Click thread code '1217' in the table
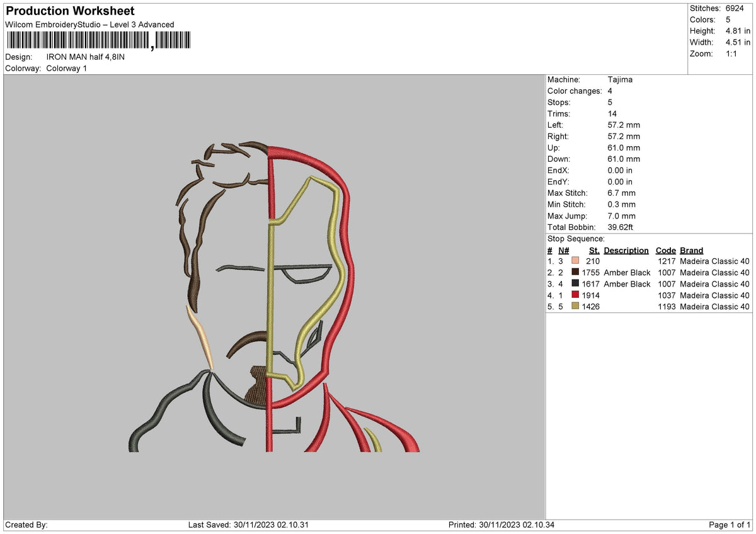 click(667, 261)
